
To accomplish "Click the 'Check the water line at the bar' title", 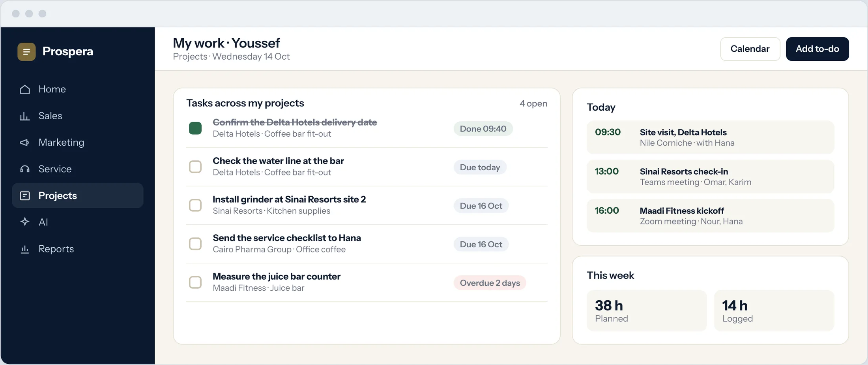I will tap(278, 161).
